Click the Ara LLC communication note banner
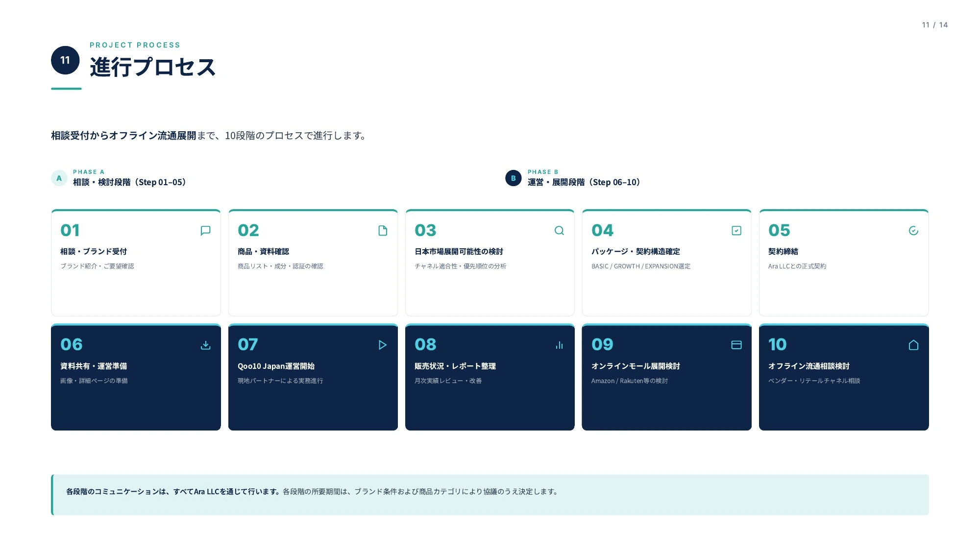The width and height of the screenshot is (980, 551). (x=490, y=495)
